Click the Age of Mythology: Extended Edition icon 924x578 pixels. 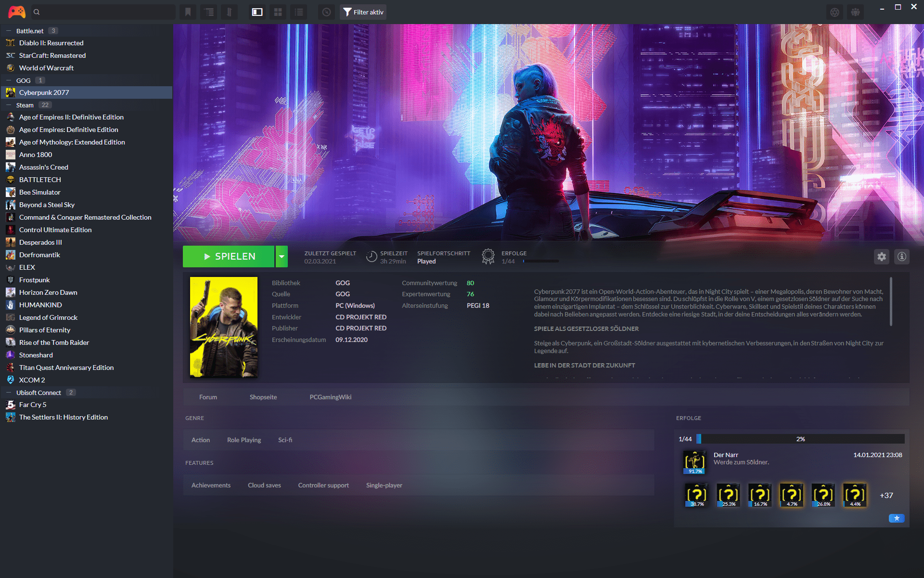pos(11,142)
